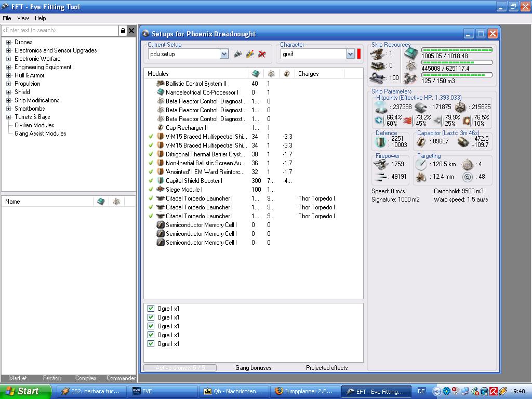The height and width of the screenshot is (399, 532).
Task: Uncheck the third Ogre I x1 drone
Action: (151, 326)
